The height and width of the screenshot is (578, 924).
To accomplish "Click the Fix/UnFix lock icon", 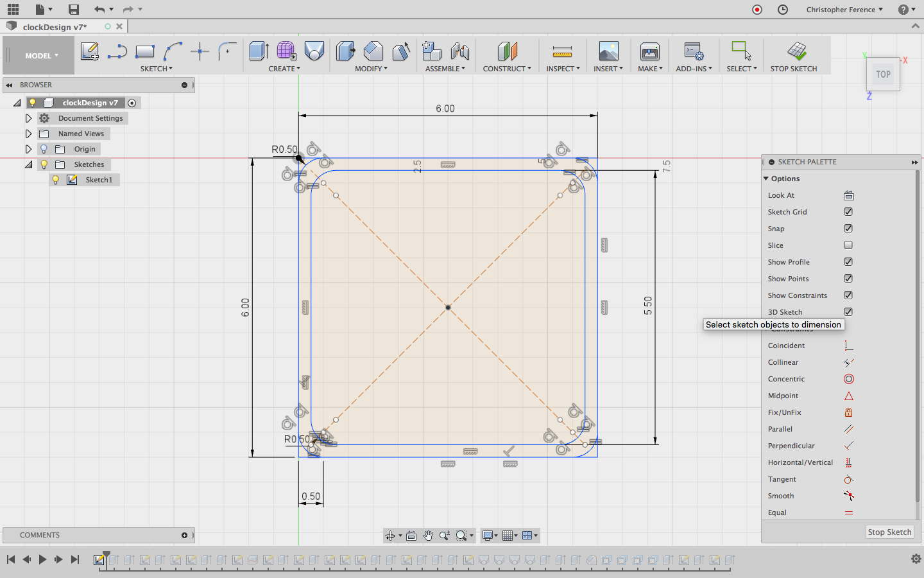I will [x=848, y=413].
